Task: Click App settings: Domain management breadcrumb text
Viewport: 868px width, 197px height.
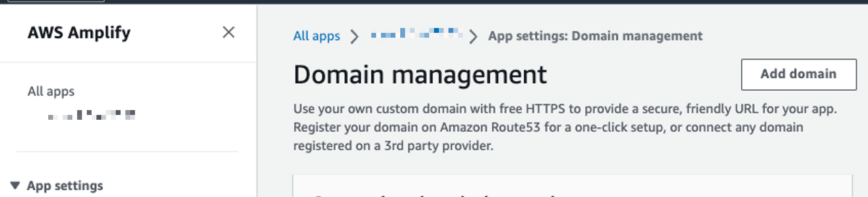Action: pyautogui.click(x=595, y=36)
